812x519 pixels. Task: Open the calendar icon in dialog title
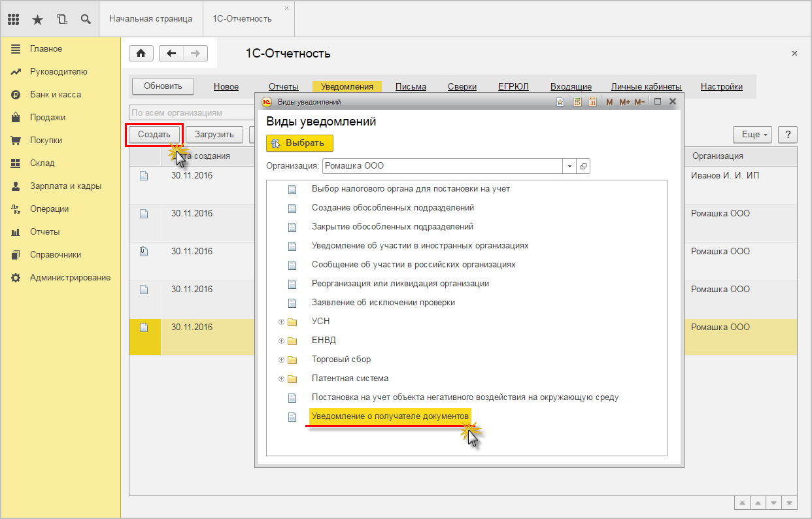tap(593, 102)
